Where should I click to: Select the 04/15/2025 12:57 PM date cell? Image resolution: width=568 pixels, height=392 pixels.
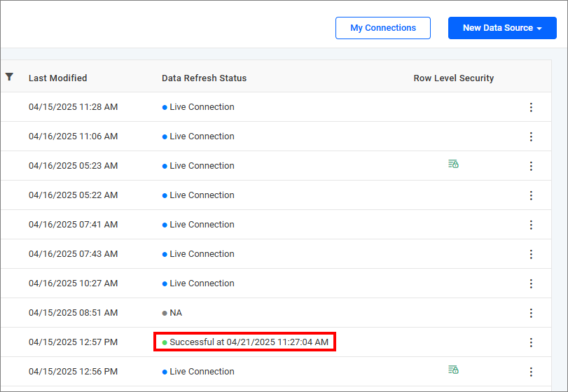click(73, 342)
